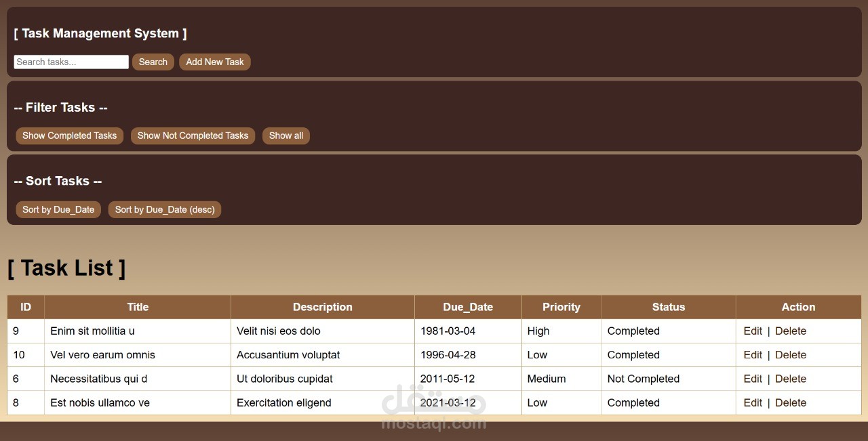The width and height of the screenshot is (868, 441).
Task: Click the Description column header
Action: click(323, 307)
